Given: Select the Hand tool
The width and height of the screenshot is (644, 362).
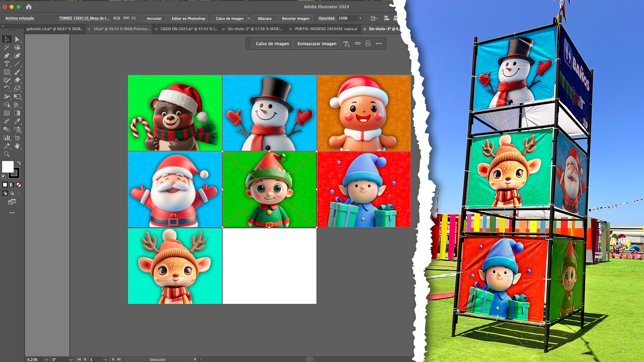Looking at the screenshot, I should (x=17, y=146).
